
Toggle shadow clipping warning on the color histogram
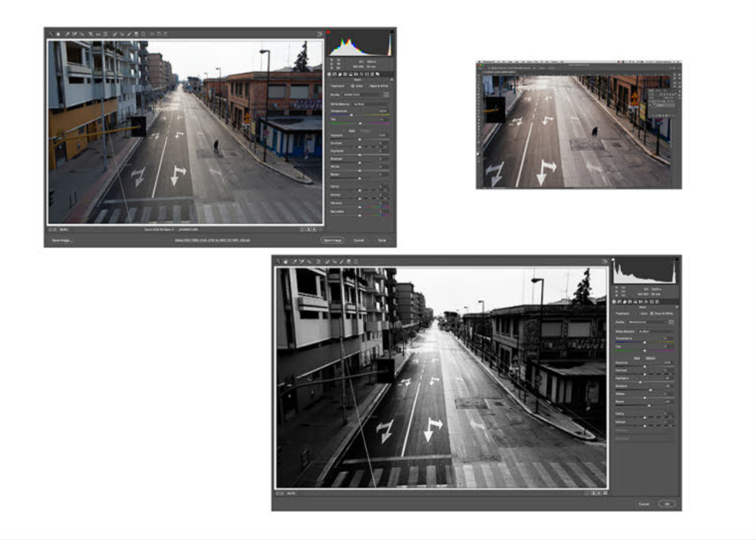point(328,32)
